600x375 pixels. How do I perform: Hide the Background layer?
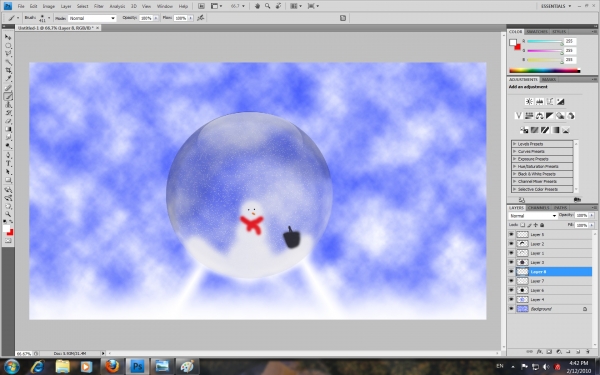point(511,309)
